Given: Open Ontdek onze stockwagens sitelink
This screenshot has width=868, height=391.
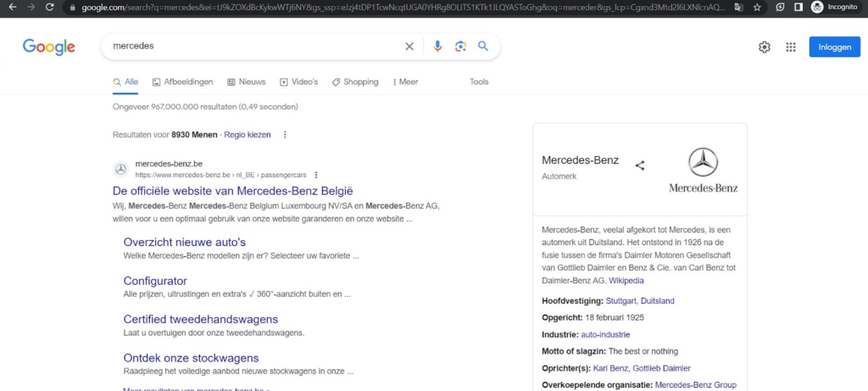Looking at the screenshot, I should tap(191, 358).
